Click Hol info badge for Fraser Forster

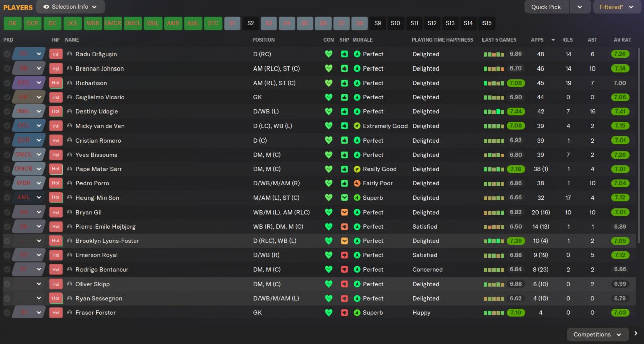coord(56,313)
